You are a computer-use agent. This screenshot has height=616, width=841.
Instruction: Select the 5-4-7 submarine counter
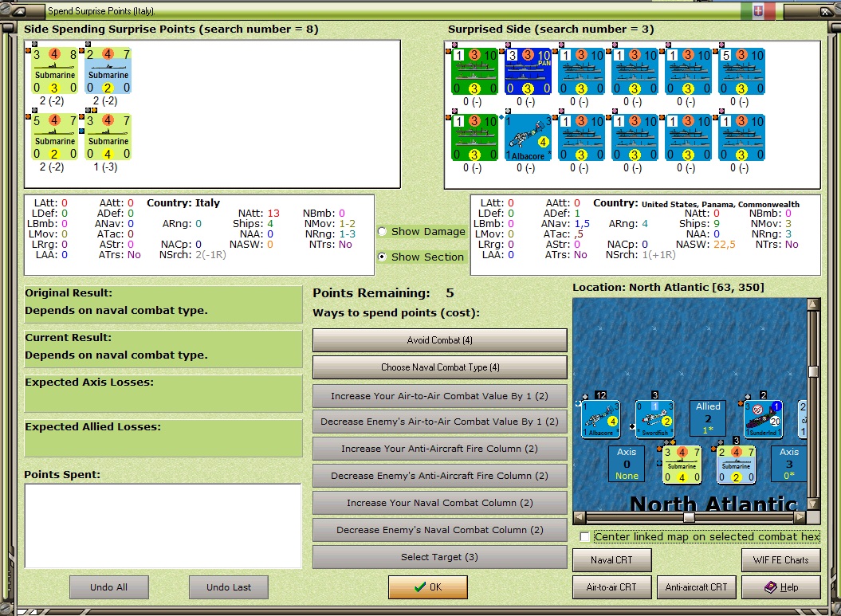tap(54, 137)
